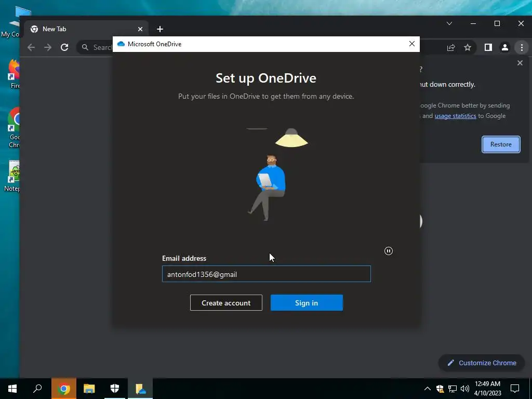The width and height of the screenshot is (532, 399).
Task: Click the Create account button
Action: tap(226, 303)
